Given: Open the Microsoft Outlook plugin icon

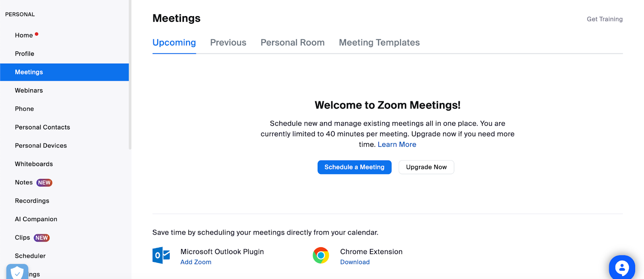Looking at the screenshot, I should [x=161, y=255].
